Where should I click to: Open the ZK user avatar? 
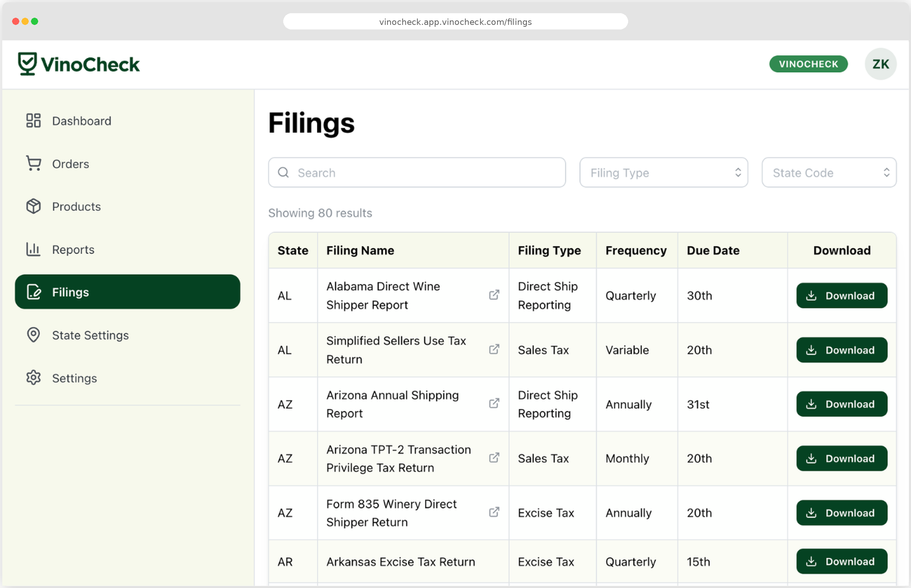tap(880, 64)
